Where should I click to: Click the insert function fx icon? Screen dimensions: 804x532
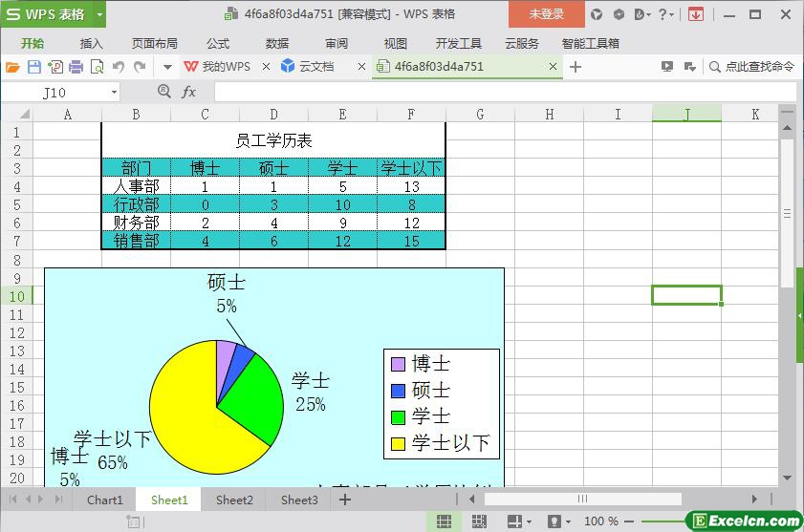click(x=189, y=92)
